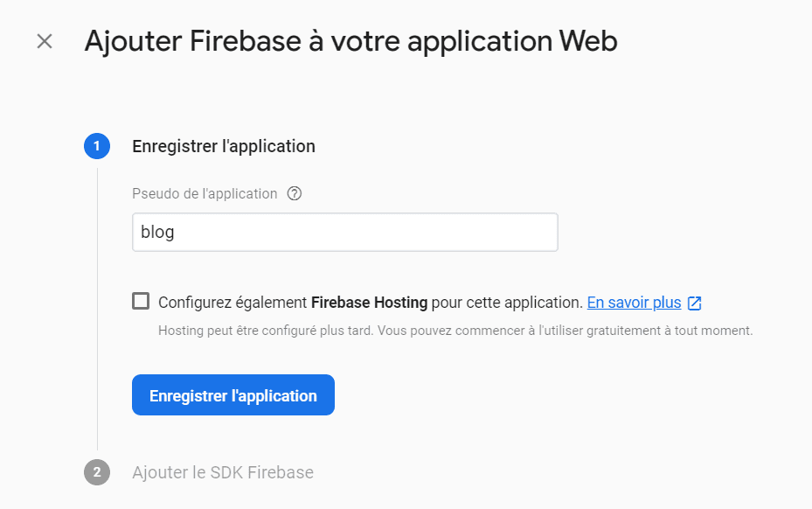Click the vertical line connecting steps 1 and 2

coord(97,306)
